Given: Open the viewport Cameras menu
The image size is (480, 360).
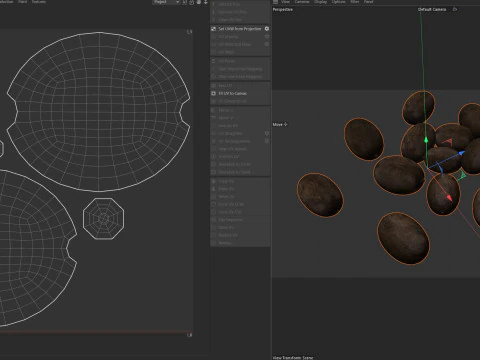Looking at the screenshot, I should pyautogui.click(x=302, y=2).
